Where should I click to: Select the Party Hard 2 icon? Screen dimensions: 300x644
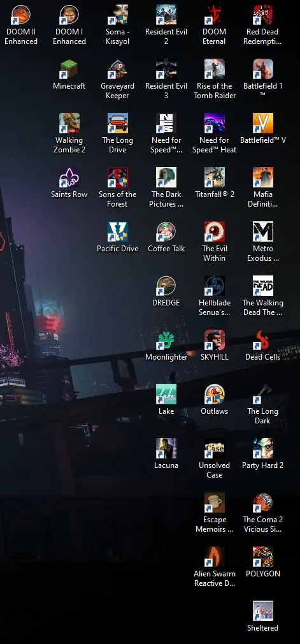pos(263,449)
